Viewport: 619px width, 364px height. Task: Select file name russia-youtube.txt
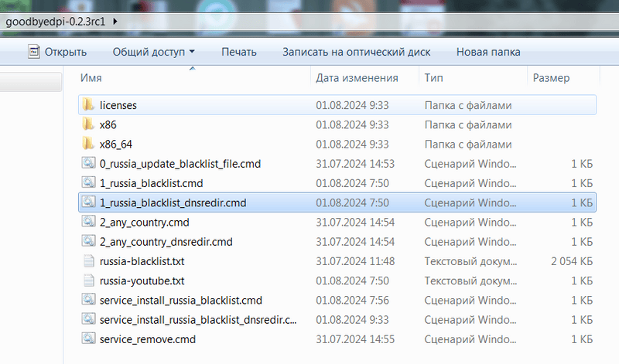pyautogui.click(x=142, y=281)
